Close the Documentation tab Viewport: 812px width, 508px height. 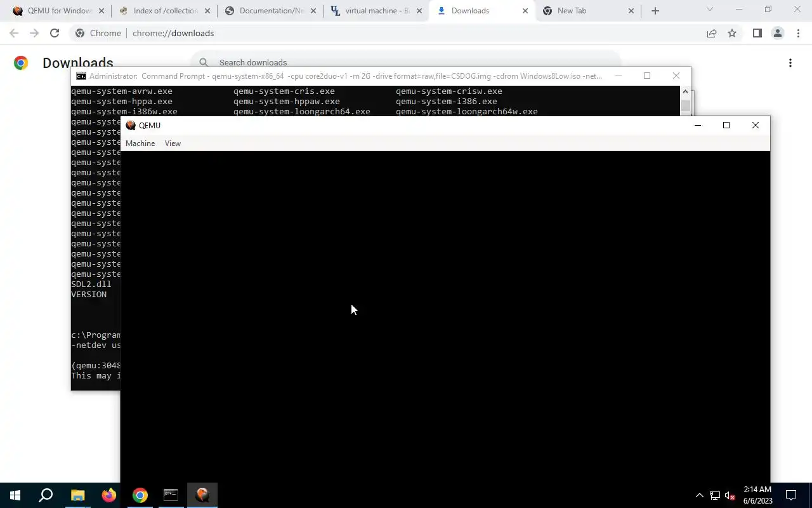[x=313, y=11]
